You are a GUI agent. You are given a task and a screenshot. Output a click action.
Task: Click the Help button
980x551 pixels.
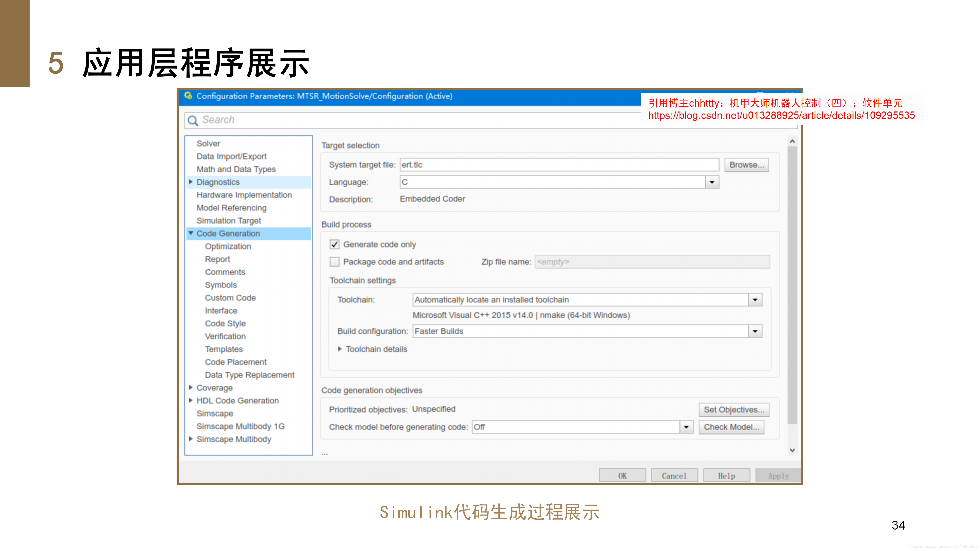tap(727, 476)
